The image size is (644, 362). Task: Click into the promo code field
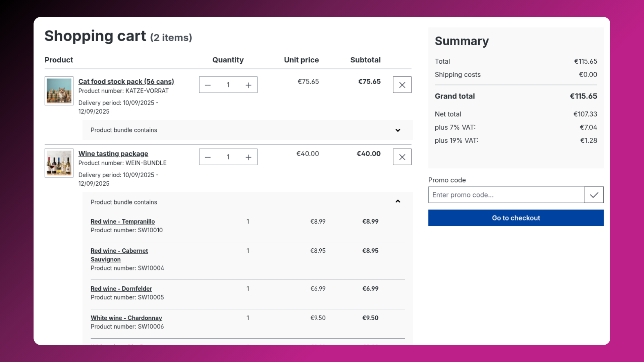[506, 195]
